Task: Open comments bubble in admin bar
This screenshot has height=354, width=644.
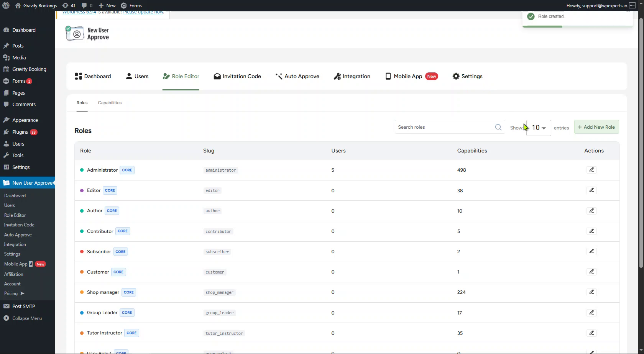Action: [x=87, y=5]
